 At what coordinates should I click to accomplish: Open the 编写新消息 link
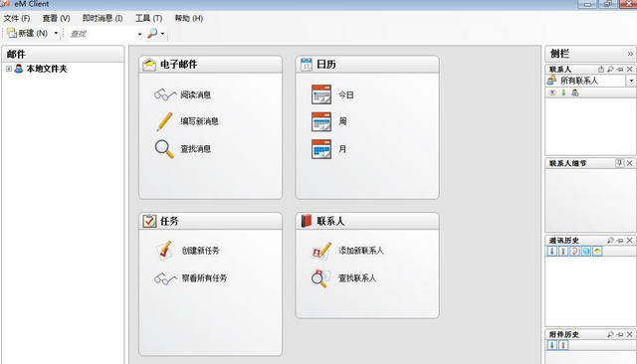pyautogui.click(x=199, y=121)
